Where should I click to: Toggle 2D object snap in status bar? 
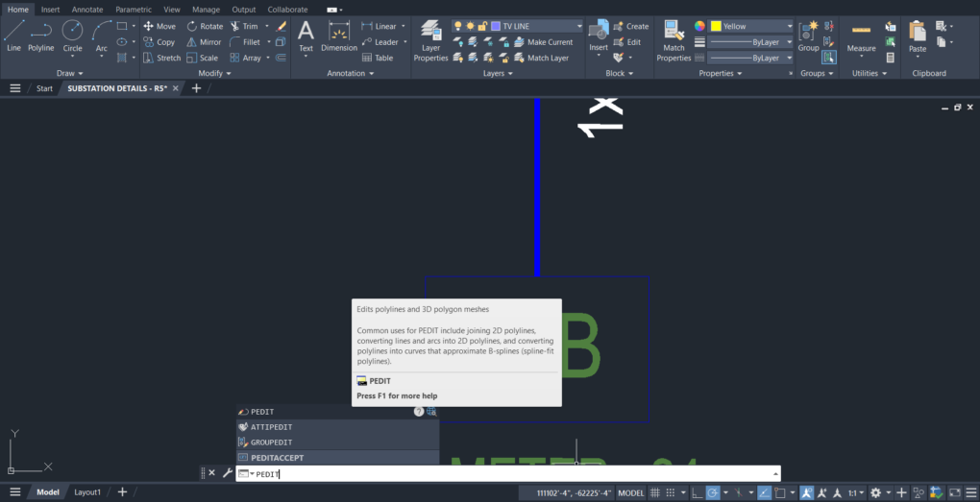(x=780, y=492)
